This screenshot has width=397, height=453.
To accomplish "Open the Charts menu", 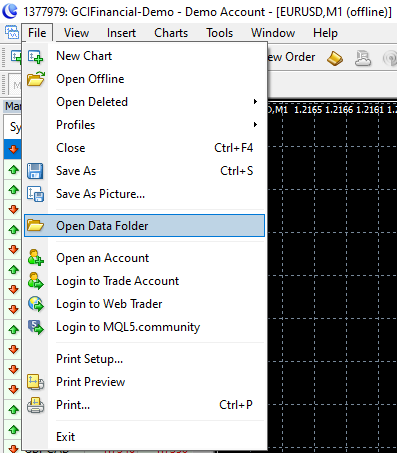I will pyautogui.click(x=171, y=33).
